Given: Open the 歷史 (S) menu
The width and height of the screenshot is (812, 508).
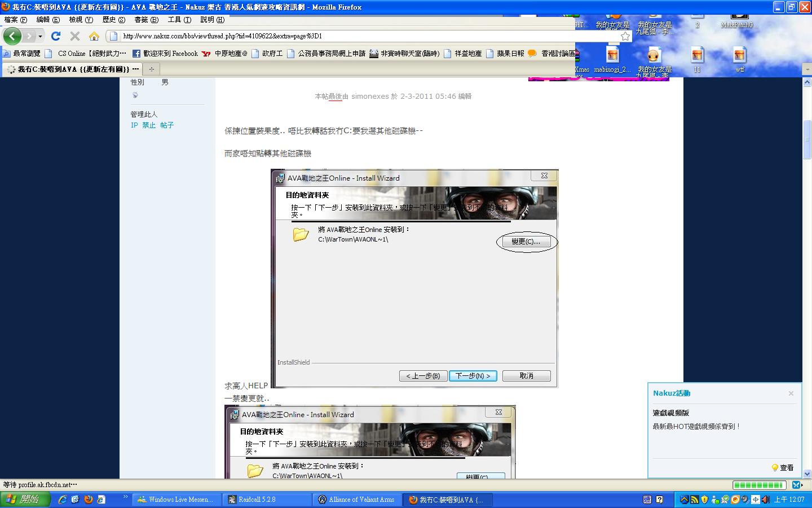Looking at the screenshot, I should [113, 20].
